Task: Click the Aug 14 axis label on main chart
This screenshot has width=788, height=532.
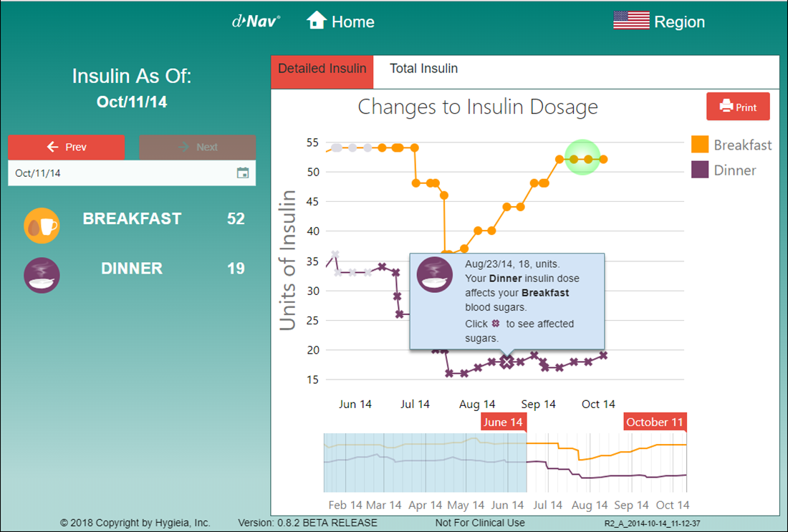Action: (477, 405)
